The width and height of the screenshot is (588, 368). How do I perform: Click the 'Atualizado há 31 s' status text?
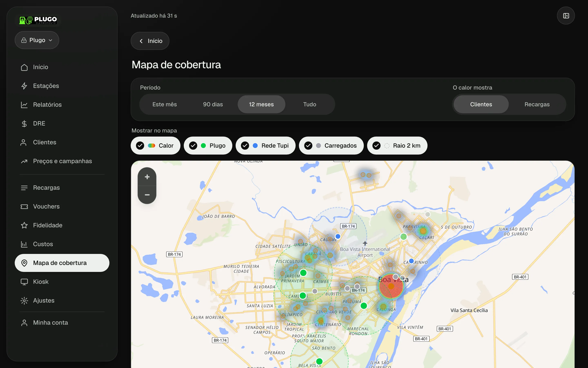154,16
